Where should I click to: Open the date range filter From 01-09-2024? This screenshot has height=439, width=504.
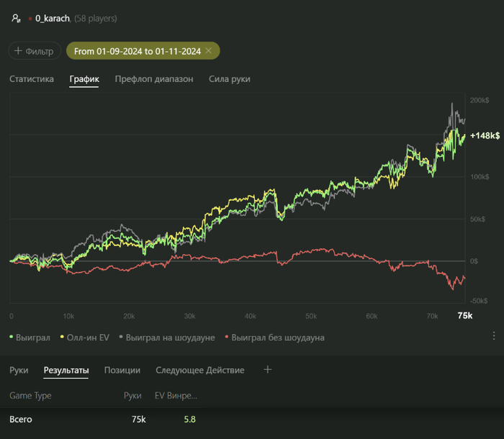[x=137, y=51]
